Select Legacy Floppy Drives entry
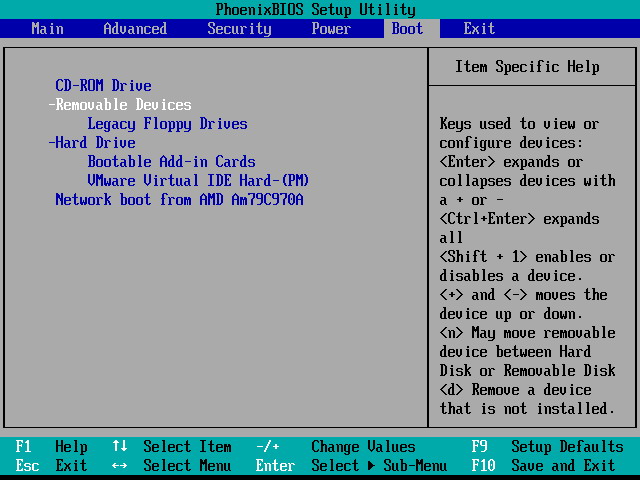Viewport: 640px width, 480px height. pos(167,124)
